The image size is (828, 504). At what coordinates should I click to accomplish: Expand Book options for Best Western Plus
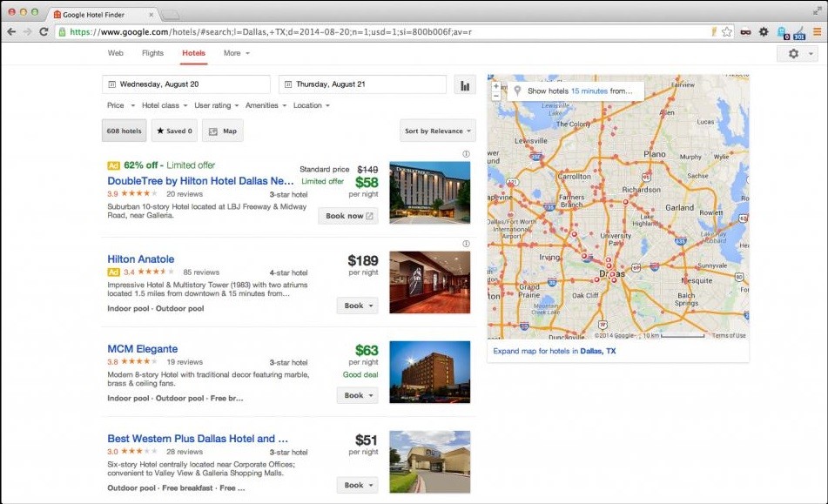tap(358, 485)
